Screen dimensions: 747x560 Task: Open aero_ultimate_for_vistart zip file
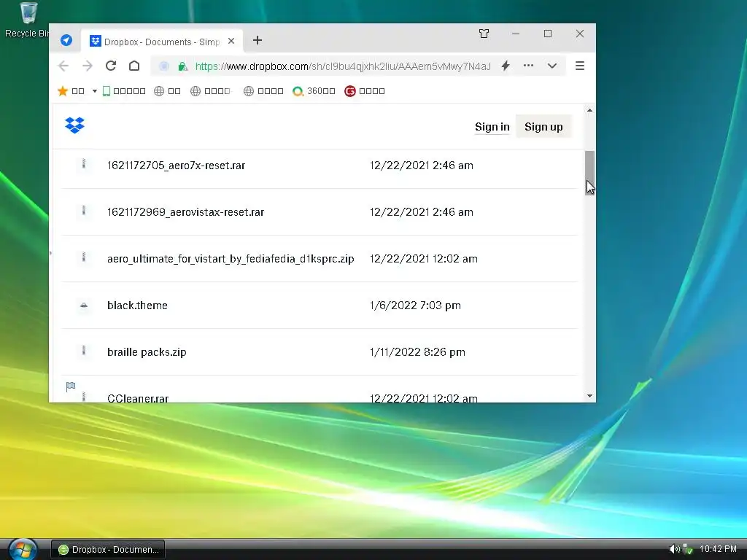(231, 259)
